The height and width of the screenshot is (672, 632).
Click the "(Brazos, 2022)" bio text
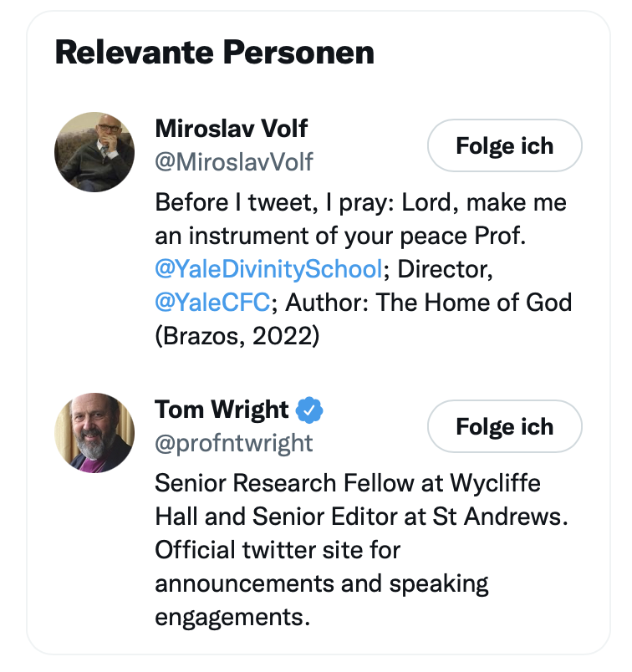pos(238,334)
